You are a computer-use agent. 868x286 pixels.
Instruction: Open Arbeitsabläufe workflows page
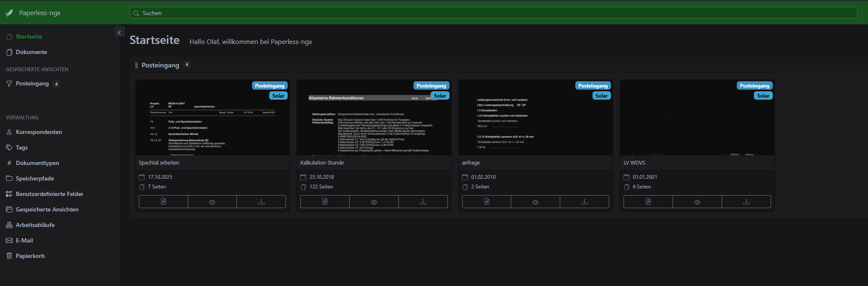[35, 225]
